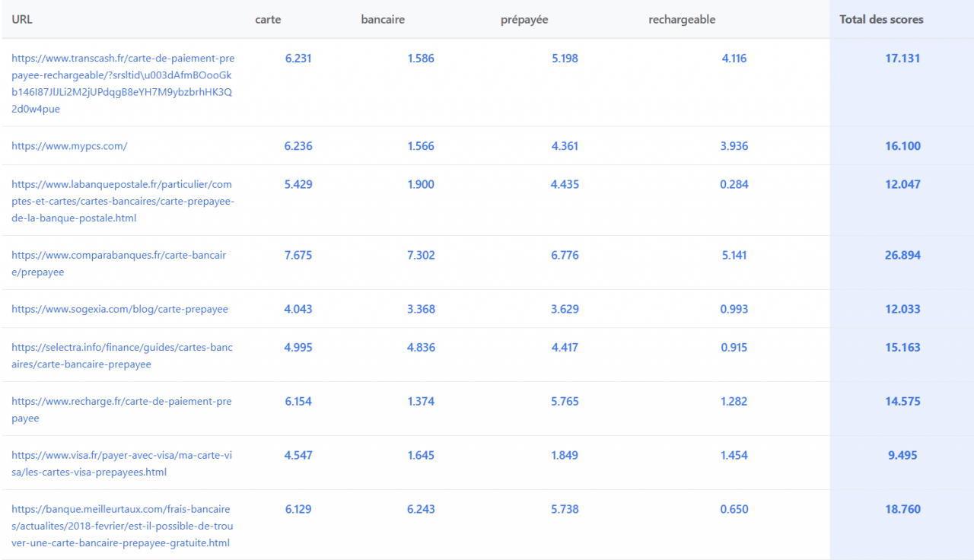Click the Total des scores header

click(881, 20)
